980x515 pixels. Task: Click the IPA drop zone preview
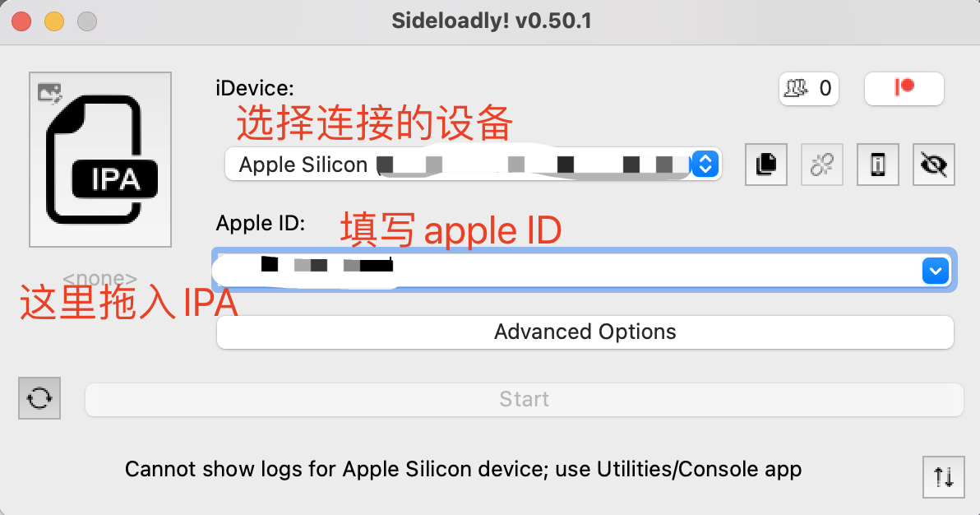coord(99,160)
